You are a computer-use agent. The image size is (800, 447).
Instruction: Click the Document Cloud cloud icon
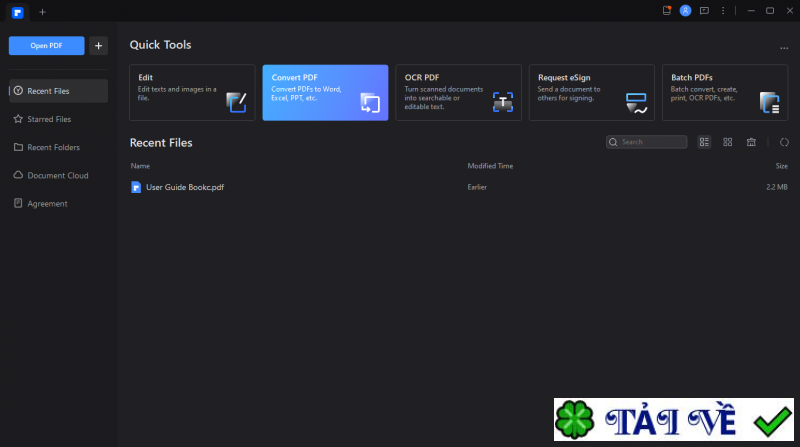[18, 175]
